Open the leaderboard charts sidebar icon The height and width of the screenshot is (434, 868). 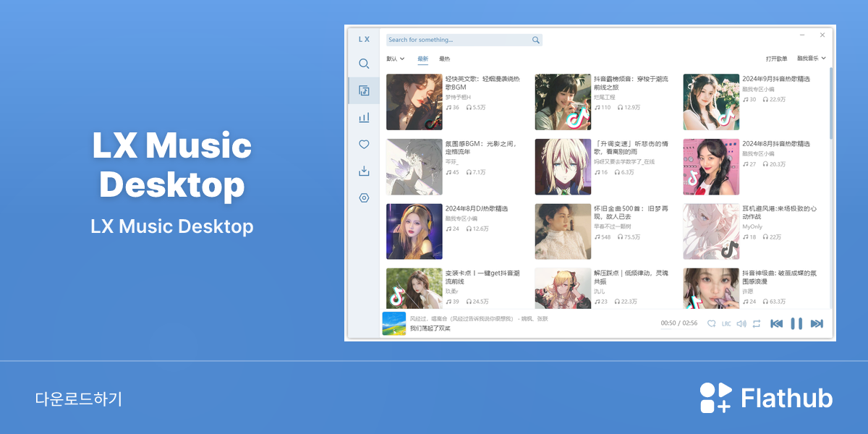point(364,117)
